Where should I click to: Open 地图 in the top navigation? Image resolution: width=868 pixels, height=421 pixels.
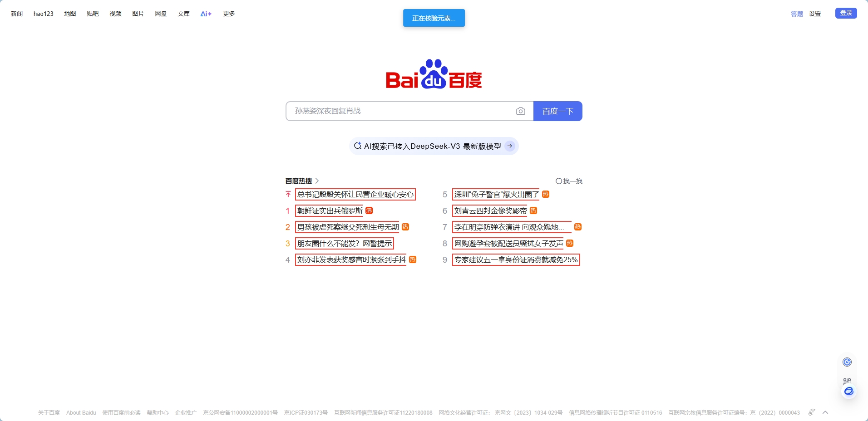[70, 14]
